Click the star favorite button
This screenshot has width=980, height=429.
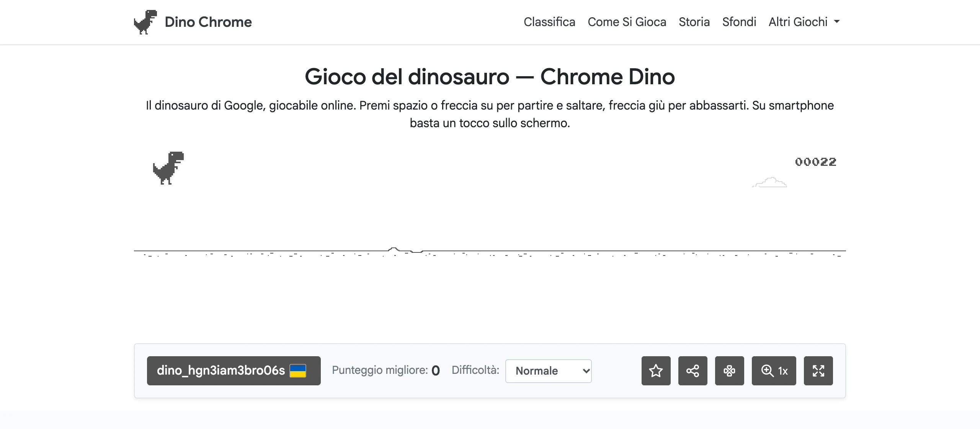tap(656, 370)
